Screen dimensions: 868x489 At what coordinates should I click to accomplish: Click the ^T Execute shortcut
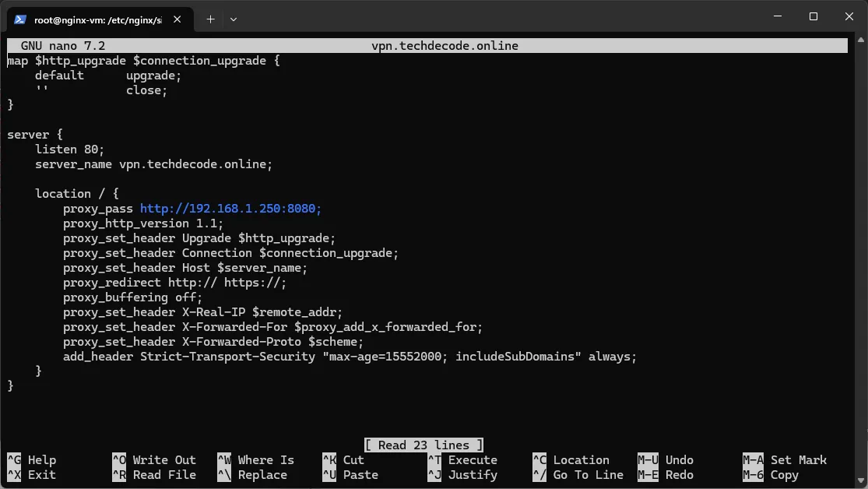[x=462, y=459]
